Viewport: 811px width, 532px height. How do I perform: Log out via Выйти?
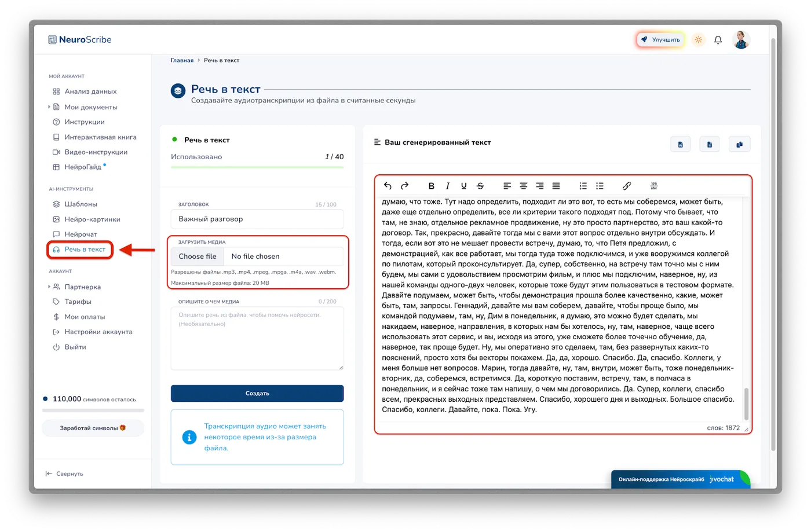70,347
